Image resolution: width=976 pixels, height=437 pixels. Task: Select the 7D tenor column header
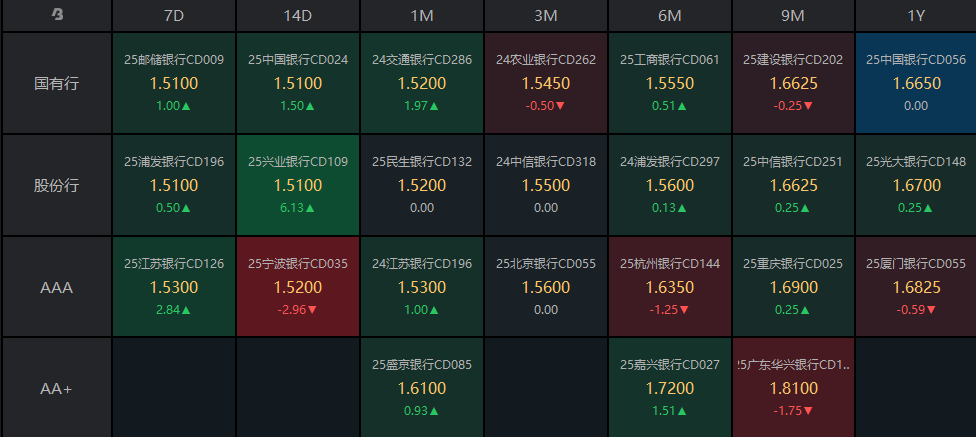174,15
